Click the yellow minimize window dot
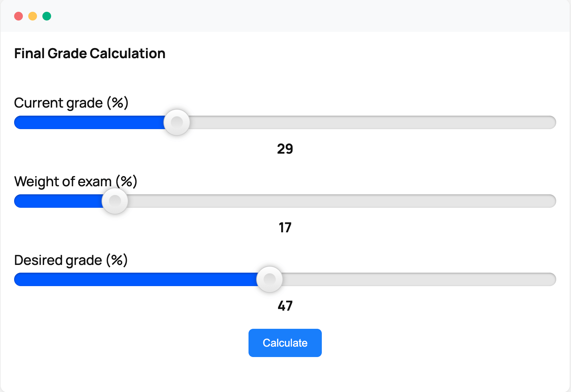Screen dimensions: 571x392 pos(33,16)
